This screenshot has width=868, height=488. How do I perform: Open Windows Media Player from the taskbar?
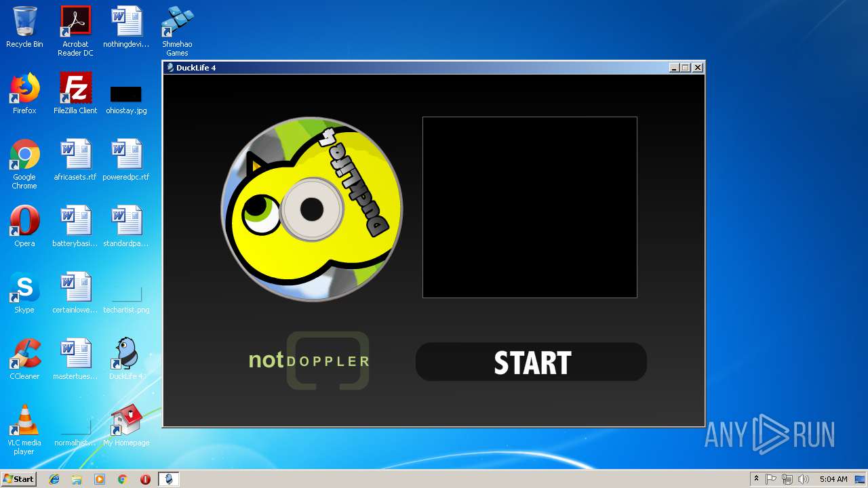click(x=100, y=479)
